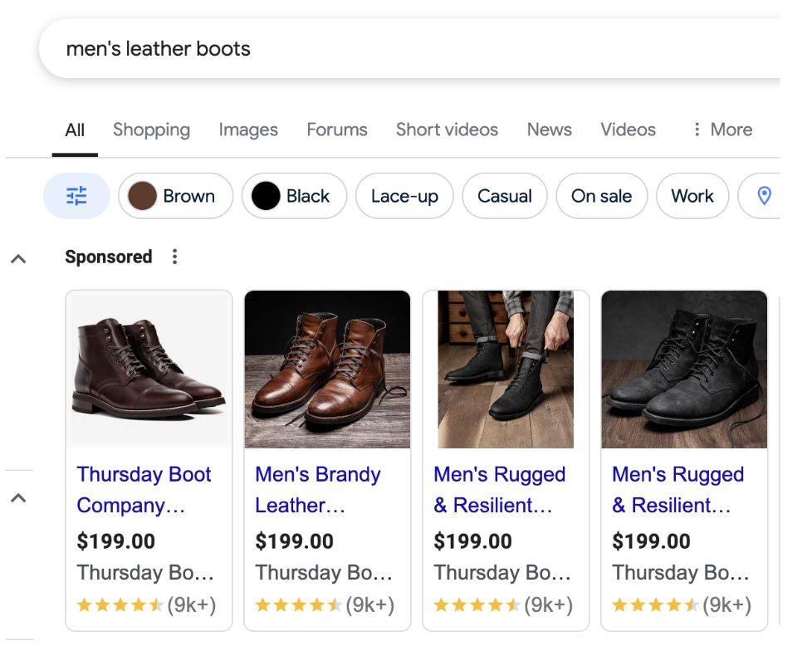Click the dark brown boots product image
The image size is (812, 646).
[149, 369]
